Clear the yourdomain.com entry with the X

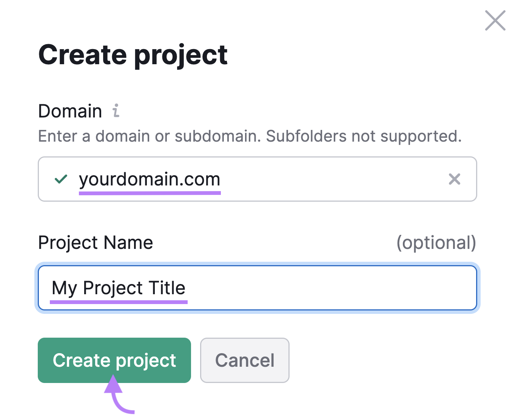pos(454,179)
